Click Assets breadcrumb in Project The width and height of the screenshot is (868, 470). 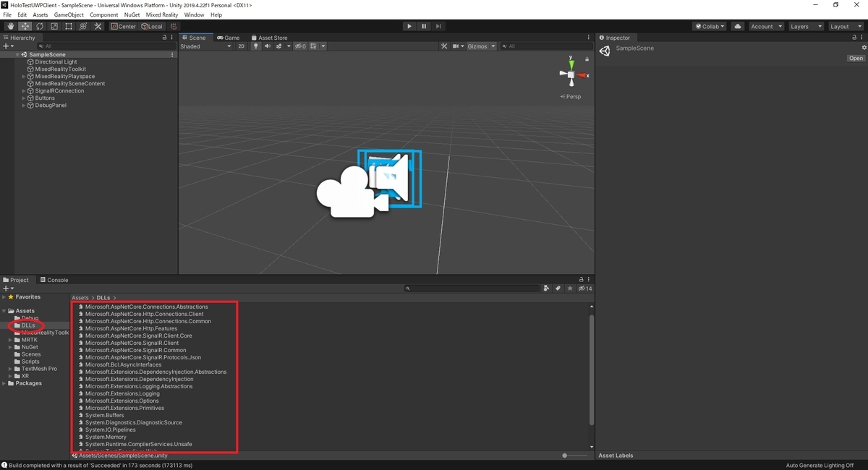coord(80,298)
